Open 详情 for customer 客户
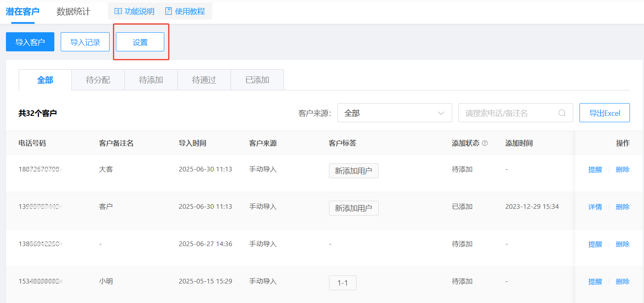 tap(595, 207)
